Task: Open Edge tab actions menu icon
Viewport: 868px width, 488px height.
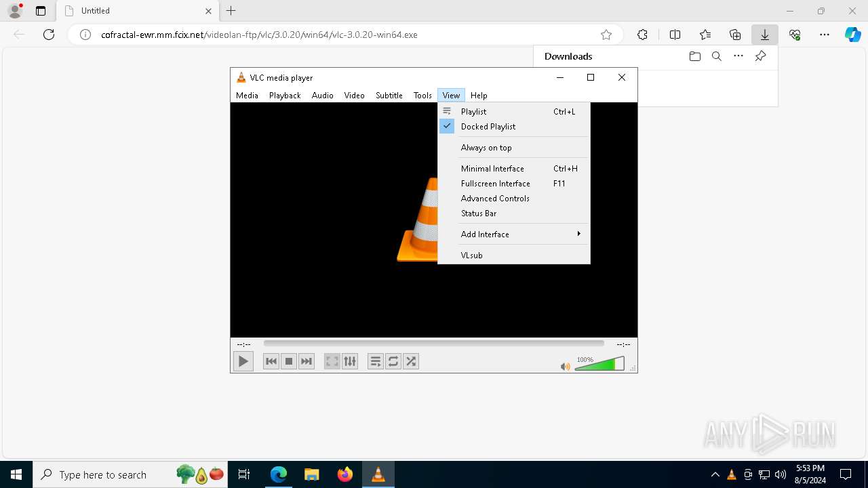Action: pyautogui.click(x=41, y=11)
